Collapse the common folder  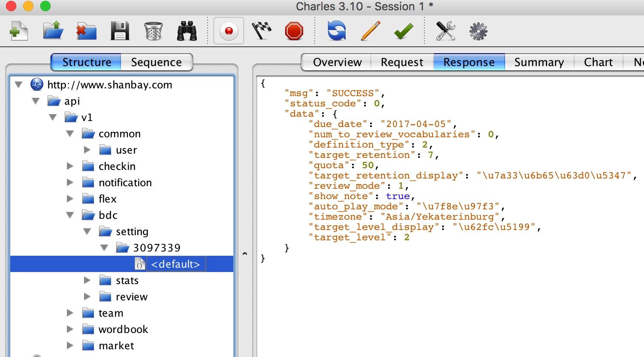coord(70,133)
